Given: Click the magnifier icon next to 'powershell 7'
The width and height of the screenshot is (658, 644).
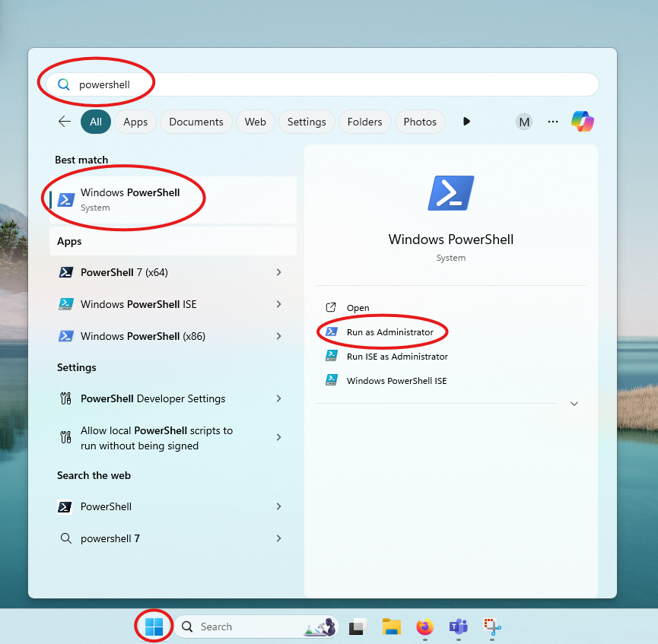Looking at the screenshot, I should pyautogui.click(x=66, y=538).
